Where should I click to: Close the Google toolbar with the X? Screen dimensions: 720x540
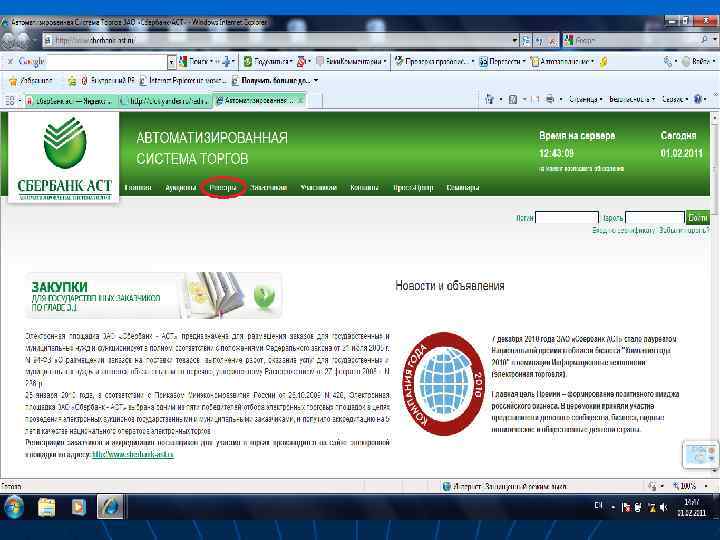click(x=10, y=61)
